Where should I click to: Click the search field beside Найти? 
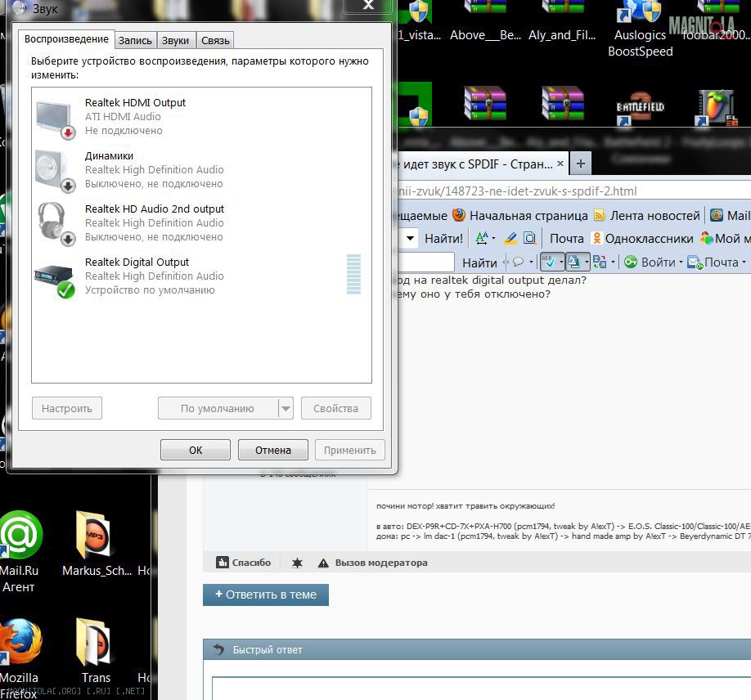click(425, 262)
